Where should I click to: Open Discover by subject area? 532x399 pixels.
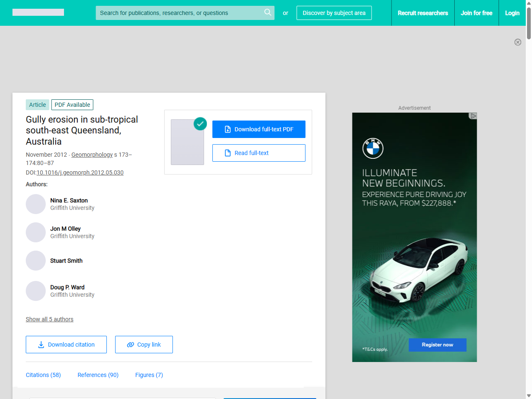[334, 13]
